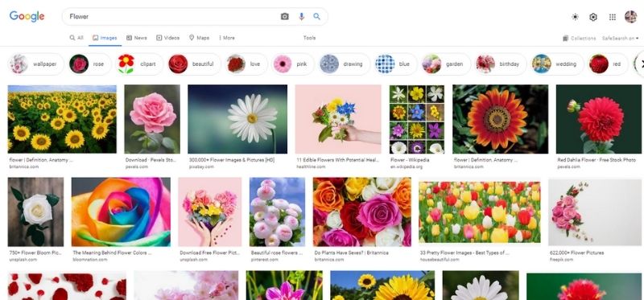Filter by red chip

(608, 64)
